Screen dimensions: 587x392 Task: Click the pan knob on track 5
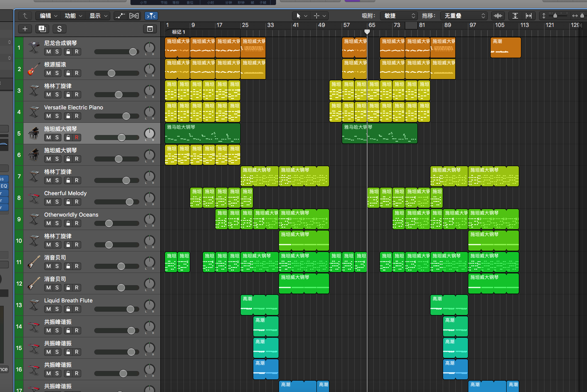149,133
